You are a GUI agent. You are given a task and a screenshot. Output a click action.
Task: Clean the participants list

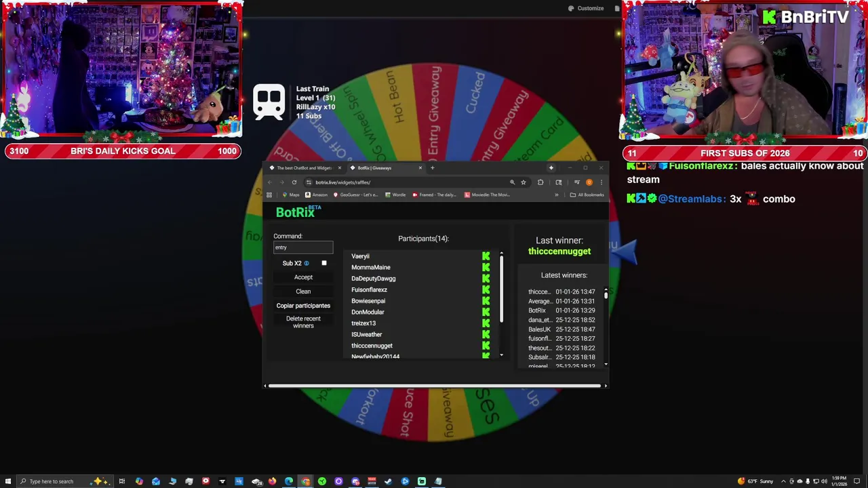[x=303, y=291]
